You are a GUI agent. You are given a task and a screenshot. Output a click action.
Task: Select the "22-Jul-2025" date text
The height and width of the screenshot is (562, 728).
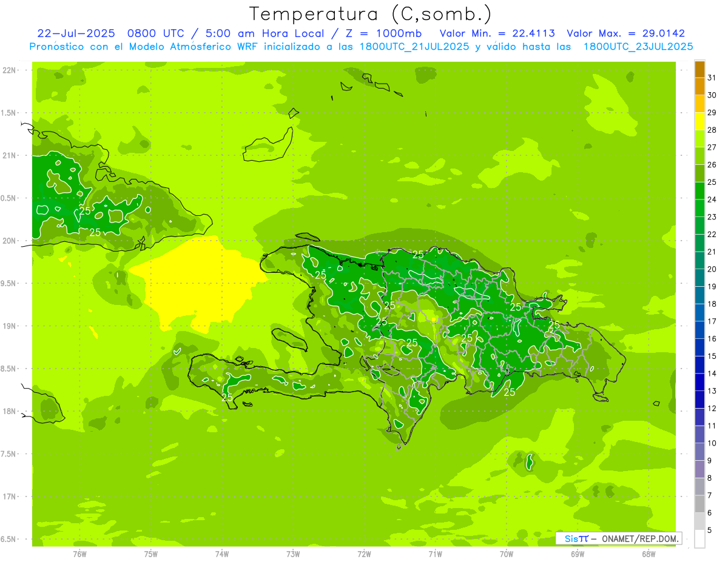tap(76, 33)
